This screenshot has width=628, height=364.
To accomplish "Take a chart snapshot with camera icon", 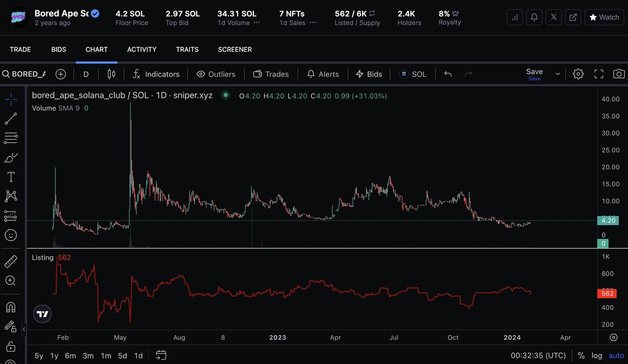I will tap(619, 74).
